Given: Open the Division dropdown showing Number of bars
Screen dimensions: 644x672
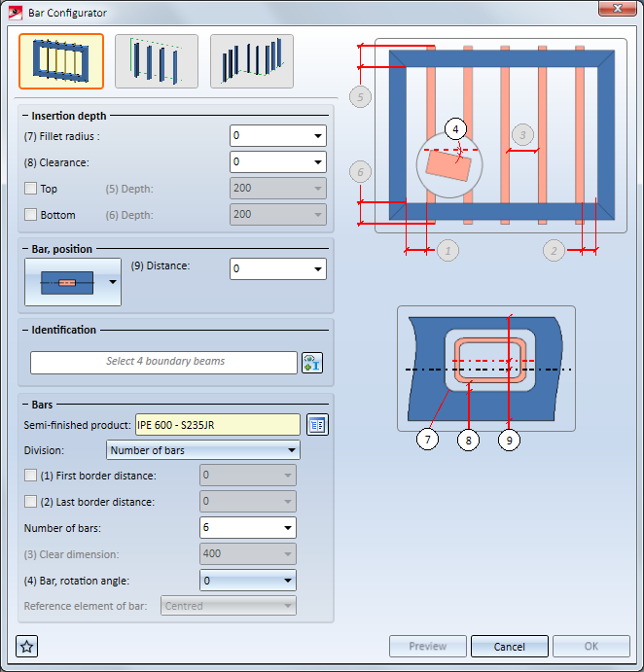Looking at the screenshot, I should click(202, 450).
